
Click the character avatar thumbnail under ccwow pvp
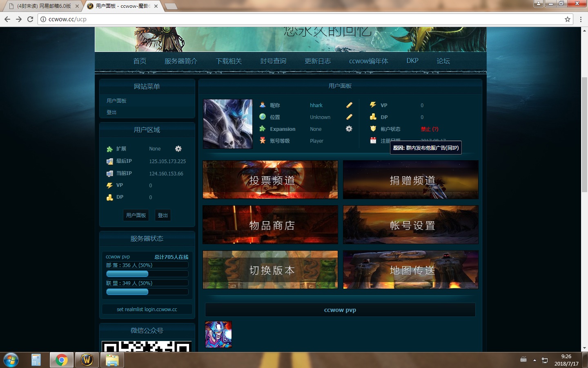pyautogui.click(x=218, y=334)
